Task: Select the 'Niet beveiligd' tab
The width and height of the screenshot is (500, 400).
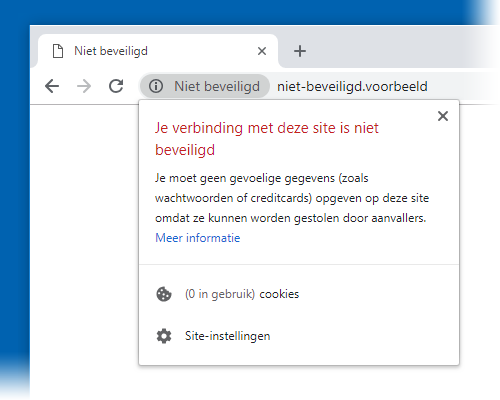Action: [158, 51]
